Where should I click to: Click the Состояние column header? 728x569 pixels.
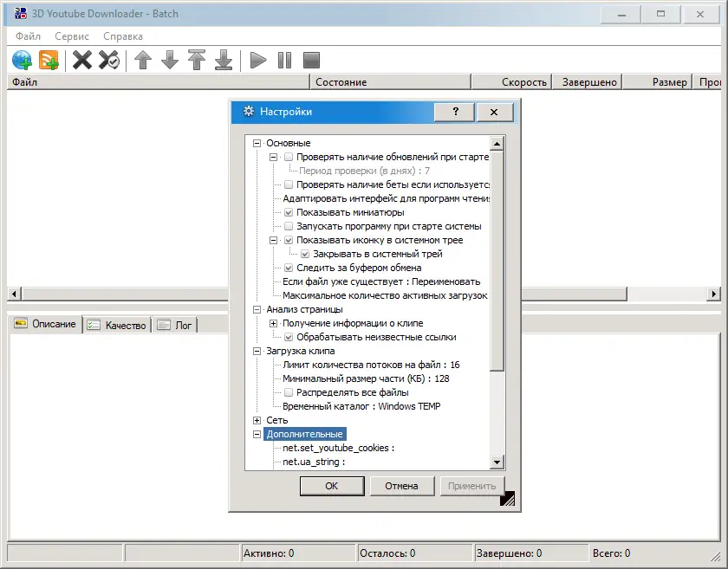tap(391, 82)
